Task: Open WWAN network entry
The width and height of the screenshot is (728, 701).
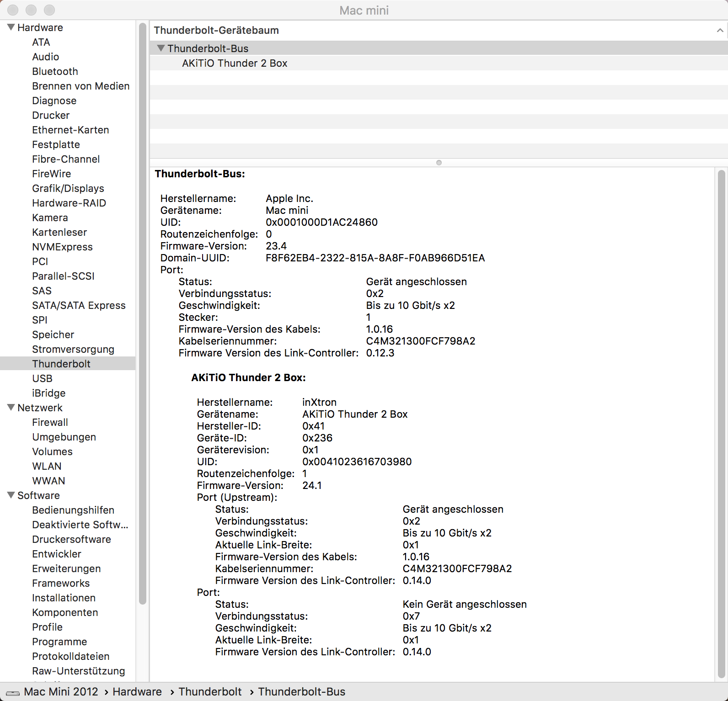Action: (48, 481)
